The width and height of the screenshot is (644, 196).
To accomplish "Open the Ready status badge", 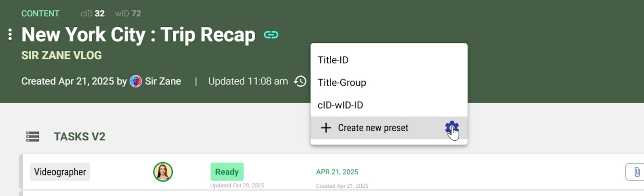I will 227,172.
